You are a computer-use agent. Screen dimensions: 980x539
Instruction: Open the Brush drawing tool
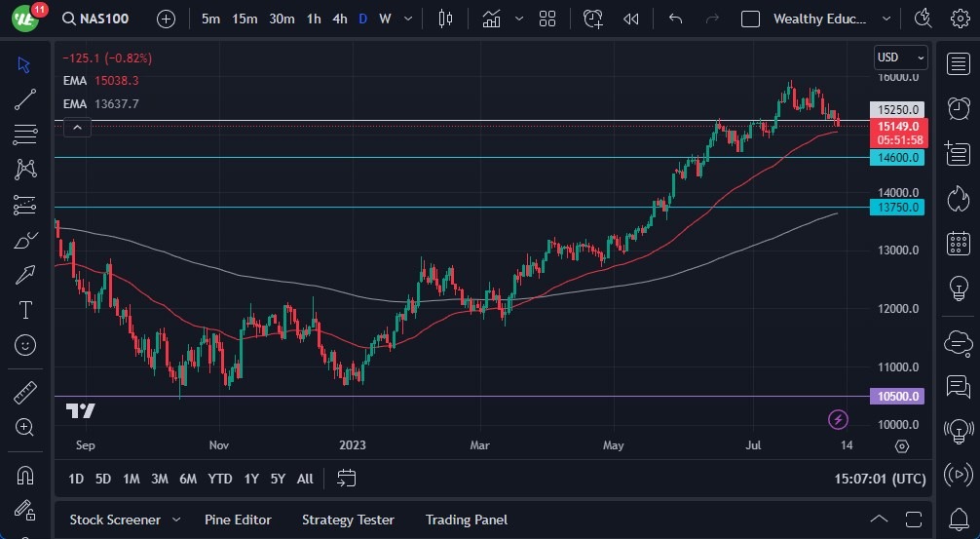tap(25, 239)
